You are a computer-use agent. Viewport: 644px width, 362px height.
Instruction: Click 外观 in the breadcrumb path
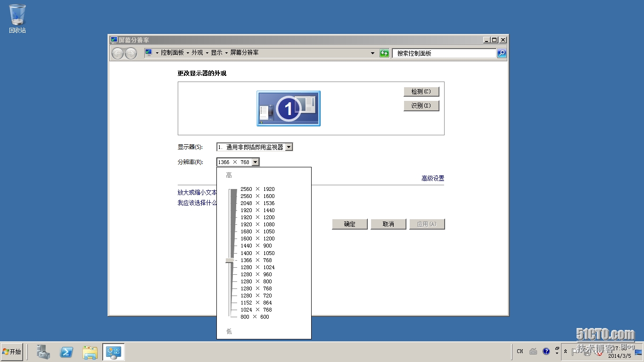tap(197, 53)
